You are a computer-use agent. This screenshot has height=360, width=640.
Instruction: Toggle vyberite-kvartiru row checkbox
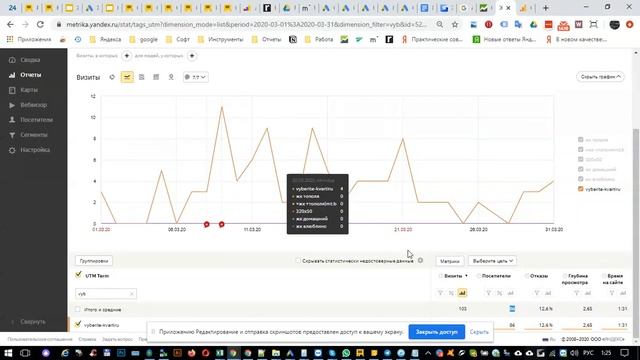78,324
